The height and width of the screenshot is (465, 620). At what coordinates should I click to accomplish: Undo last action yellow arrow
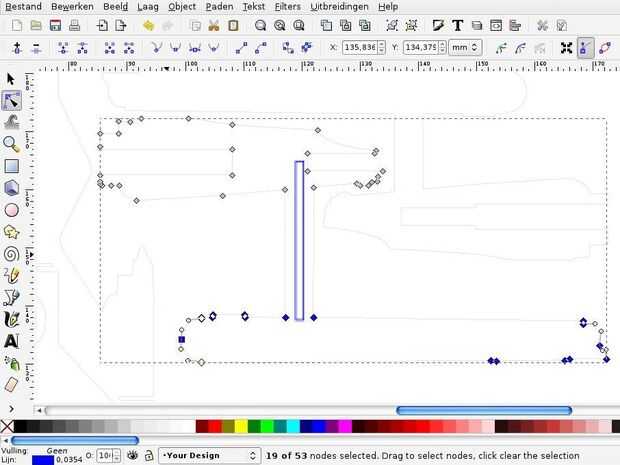coord(149,26)
